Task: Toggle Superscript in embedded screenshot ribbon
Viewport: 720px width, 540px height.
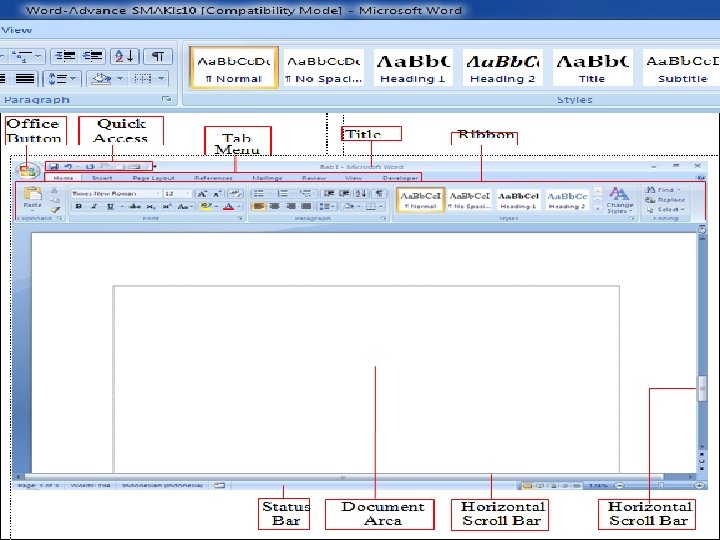Action: [x=166, y=207]
